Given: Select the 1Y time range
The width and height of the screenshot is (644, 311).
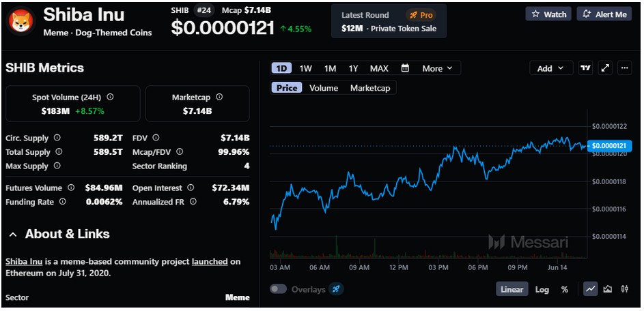Looking at the screenshot, I should 353,68.
